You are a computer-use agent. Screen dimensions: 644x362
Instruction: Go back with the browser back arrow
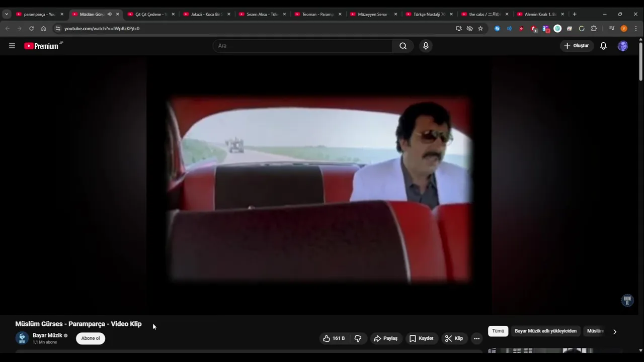tap(8, 29)
